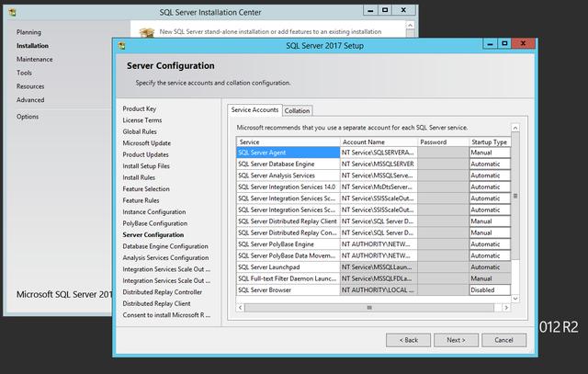Click the stand-alone installation box icon in Installation Center

coord(147,33)
